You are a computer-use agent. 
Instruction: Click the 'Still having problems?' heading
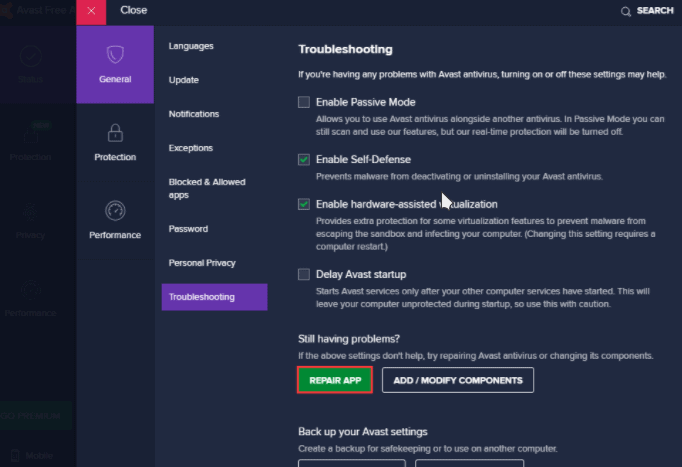tap(349, 339)
